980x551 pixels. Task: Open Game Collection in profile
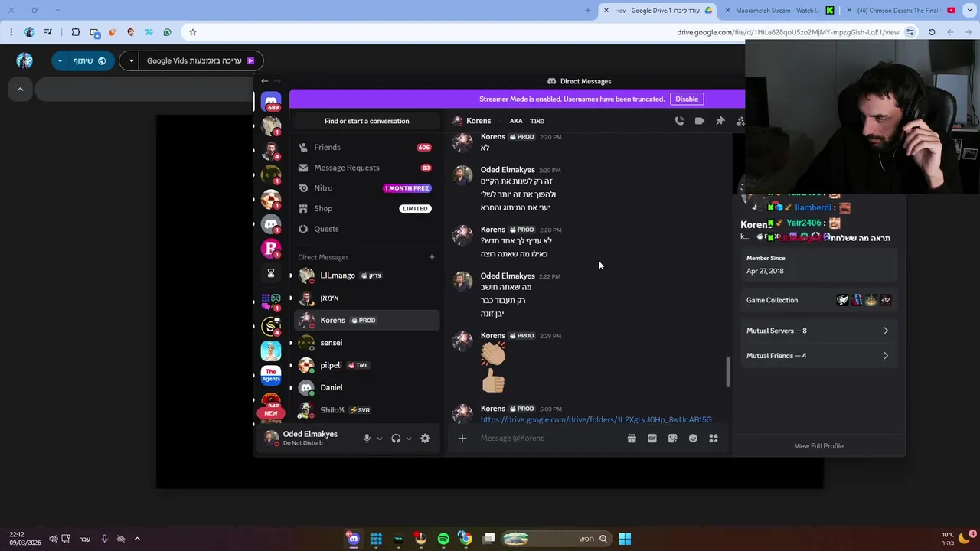(x=818, y=300)
